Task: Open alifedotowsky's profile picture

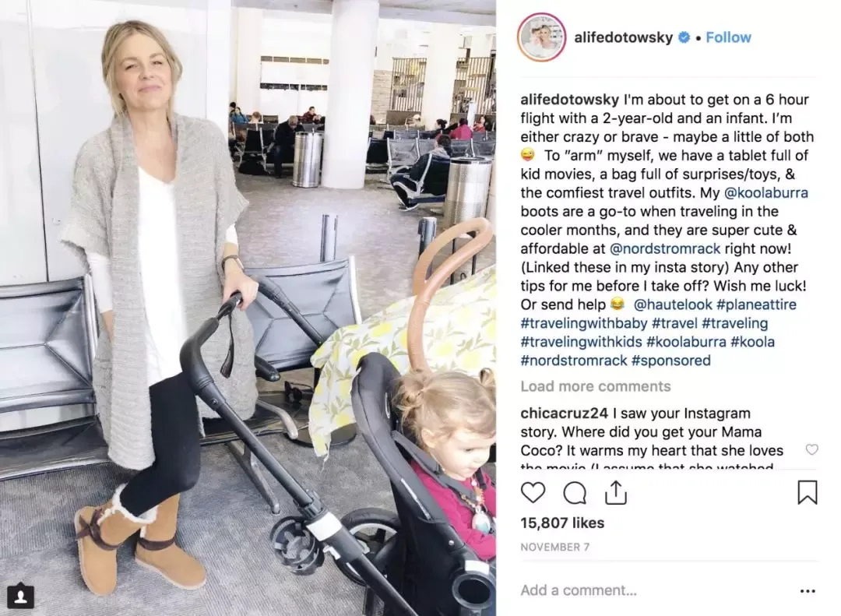Action: 542,37
